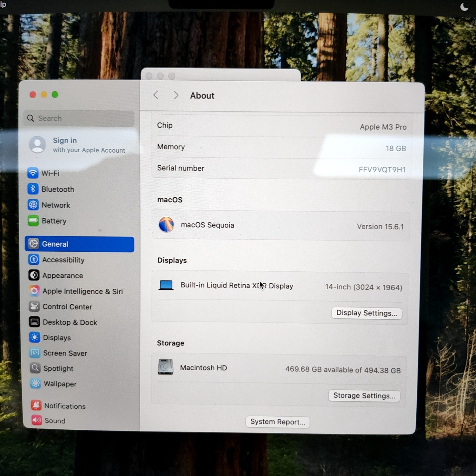The height and width of the screenshot is (476, 476).
Task: Select the Bluetooth icon in sidebar
Action: [x=33, y=189]
